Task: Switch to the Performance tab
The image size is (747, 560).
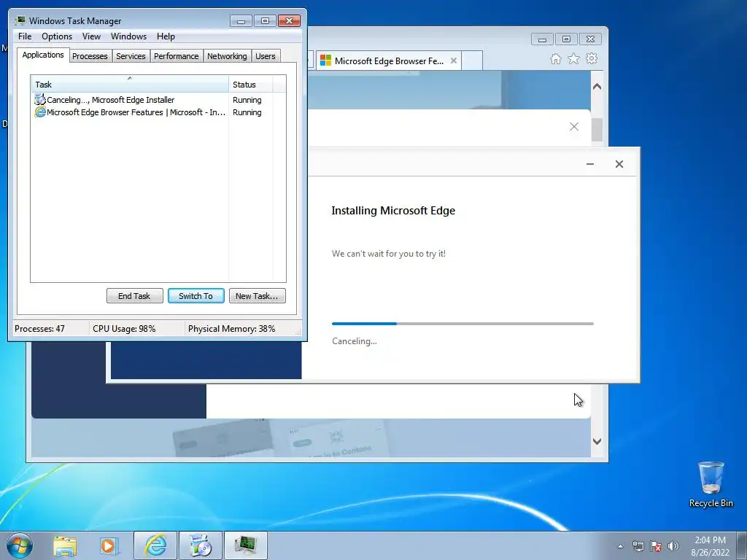Action: pos(177,56)
